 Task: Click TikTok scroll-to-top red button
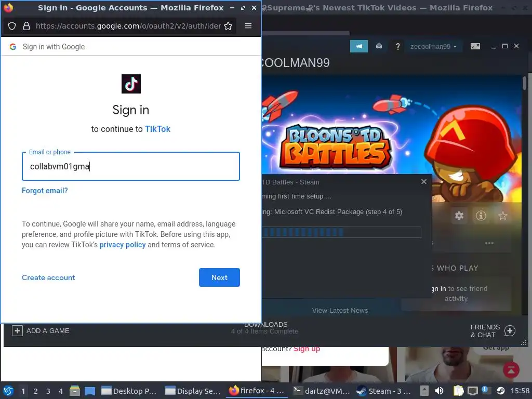coord(511,369)
